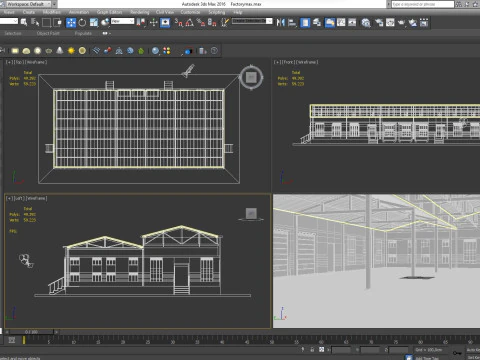Click the search keyword or phrase field
Screen dimensions: 480x360
[x=422, y=4]
